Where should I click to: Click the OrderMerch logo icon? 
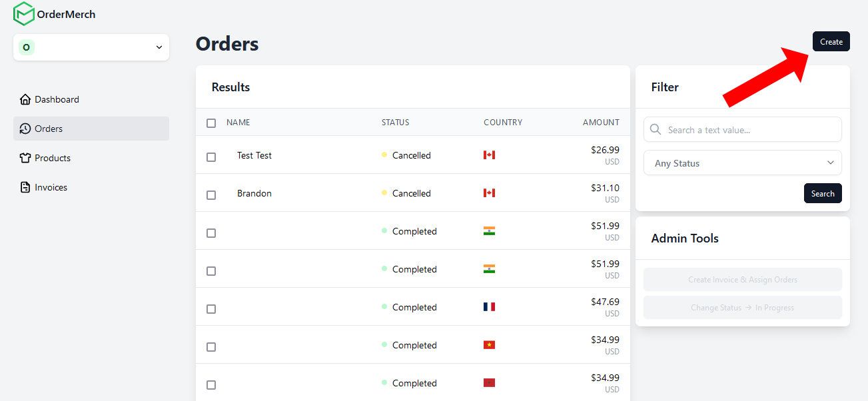tap(23, 13)
